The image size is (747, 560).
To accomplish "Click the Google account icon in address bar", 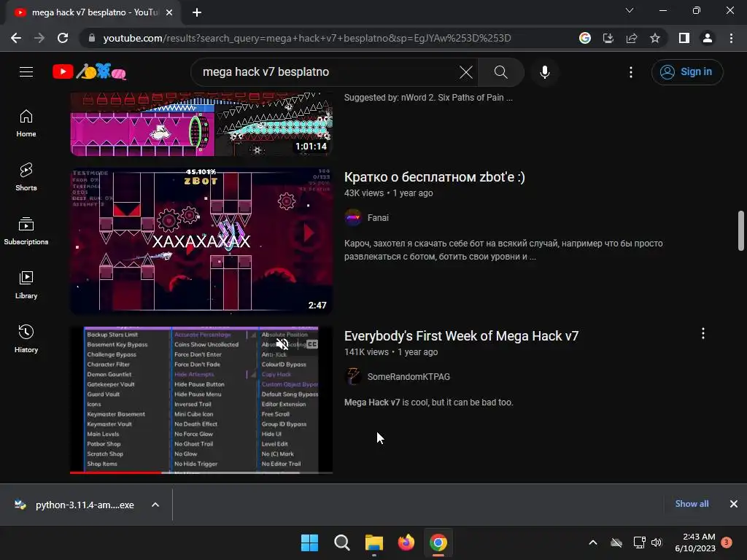I will click(585, 38).
